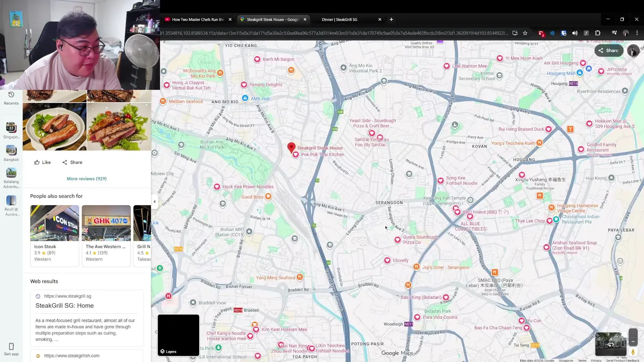Close the Dinner | SteakGrill SG tab
Image resolution: width=644 pixels, height=362 pixels.
click(x=380, y=20)
